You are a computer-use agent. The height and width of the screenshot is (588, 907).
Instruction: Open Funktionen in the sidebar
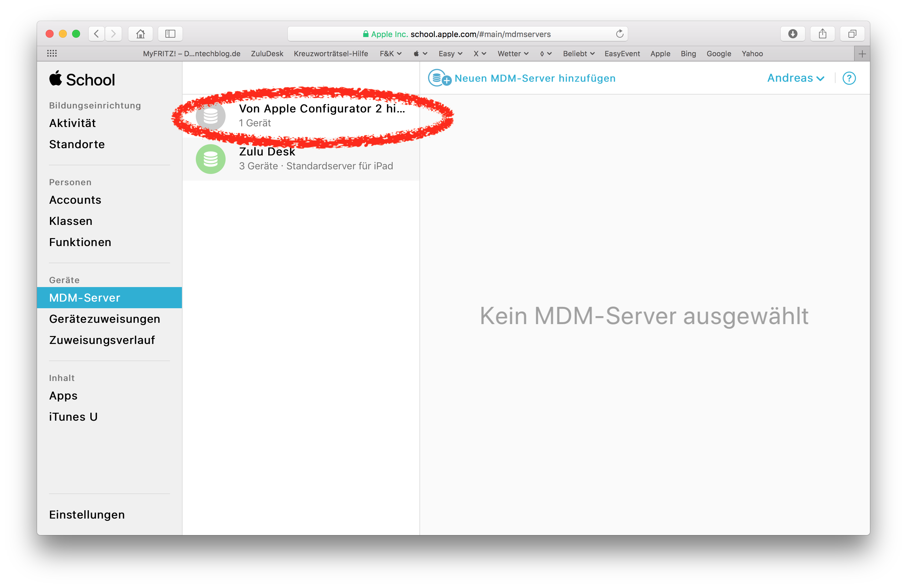[80, 242]
